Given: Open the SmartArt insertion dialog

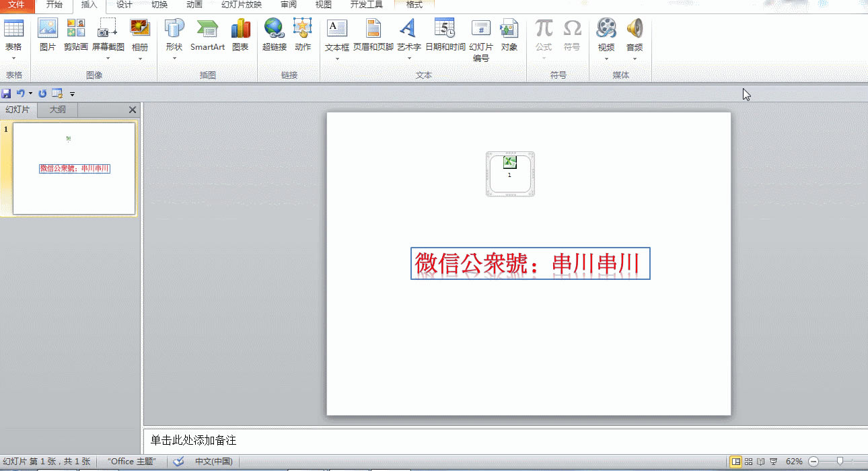Looking at the screenshot, I should 207,37.
